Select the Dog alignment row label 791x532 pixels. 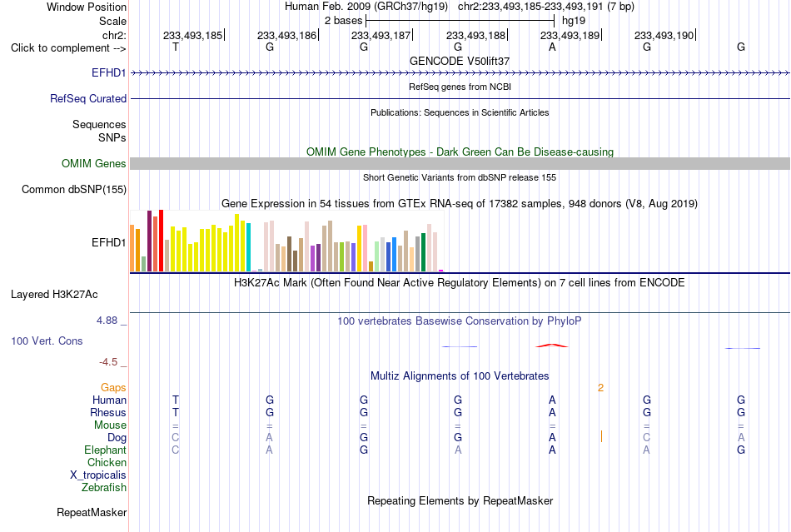tap(117, 437)
